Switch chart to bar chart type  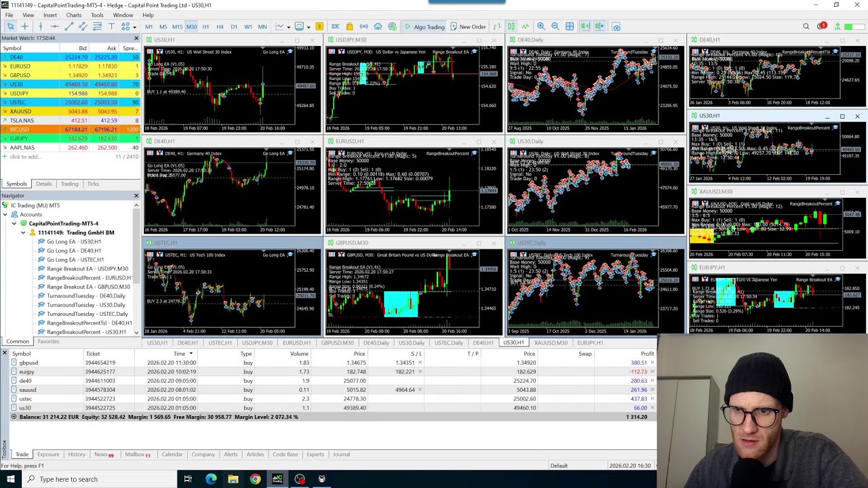496,26
